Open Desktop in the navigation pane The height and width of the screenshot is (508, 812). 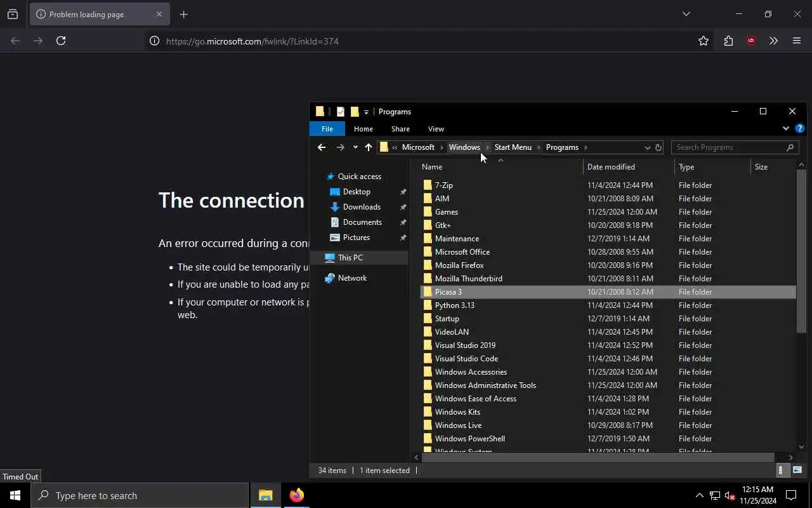pos(357,192)
